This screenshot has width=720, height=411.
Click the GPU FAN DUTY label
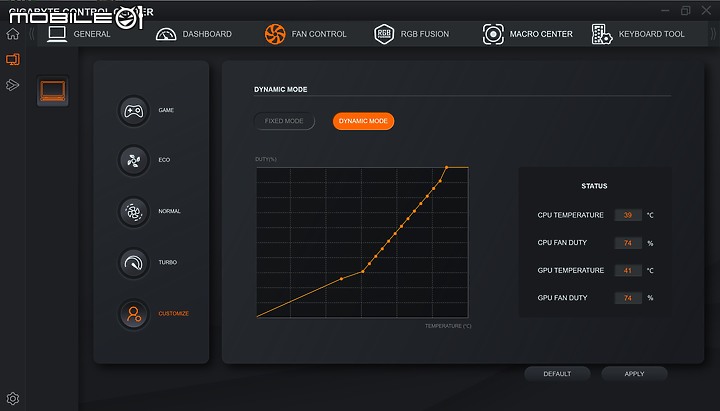click(562, 298)
